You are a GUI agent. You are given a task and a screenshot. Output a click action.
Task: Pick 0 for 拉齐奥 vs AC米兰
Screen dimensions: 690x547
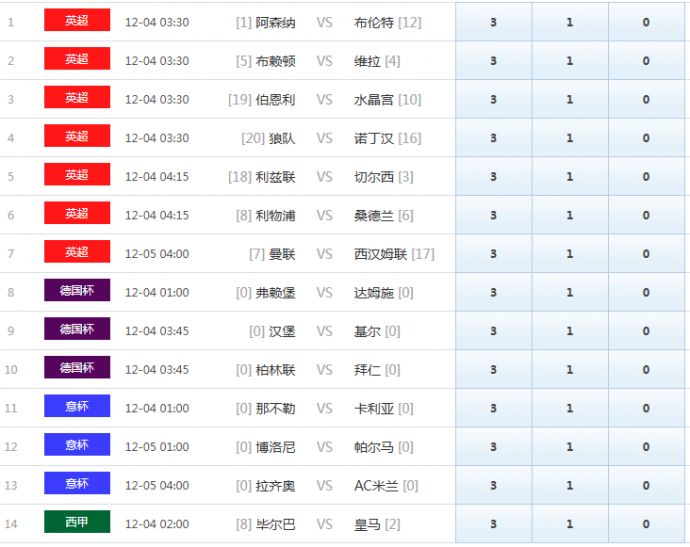coord(646,486)
